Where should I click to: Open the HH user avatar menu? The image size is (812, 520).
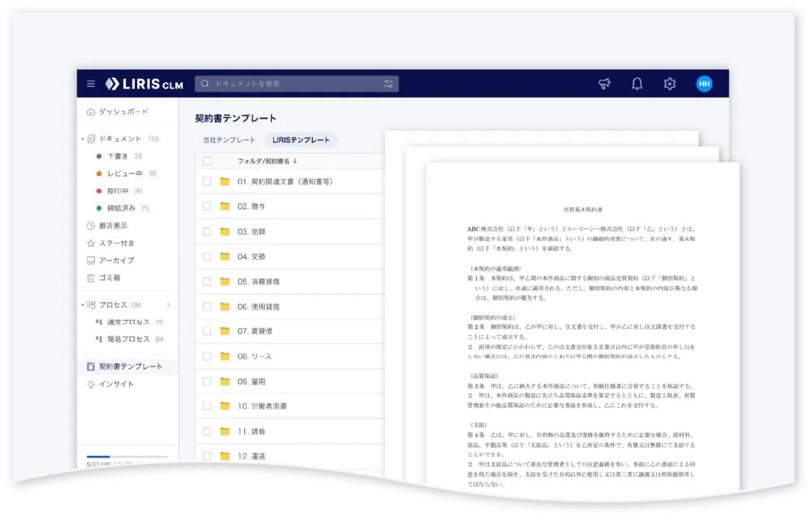coord(704,84)
